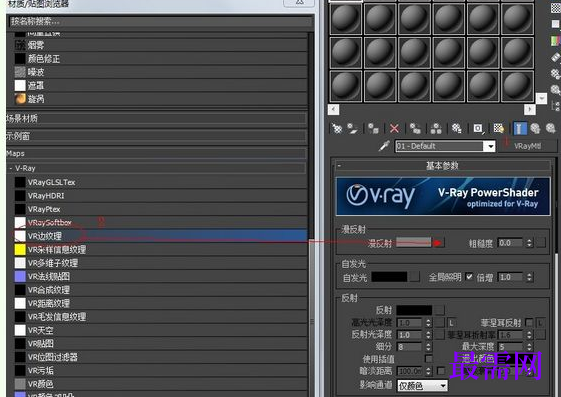561x397 pixels.
Task: Open the 自发光 black color swatch
Action: tap(389, 277)
